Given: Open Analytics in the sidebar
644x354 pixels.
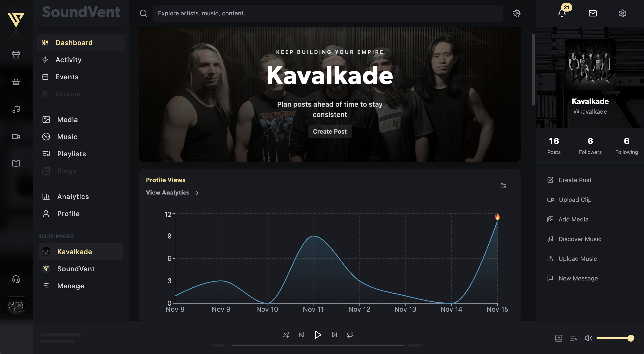Looking at the screenshot, I should [x=73, y=196].
